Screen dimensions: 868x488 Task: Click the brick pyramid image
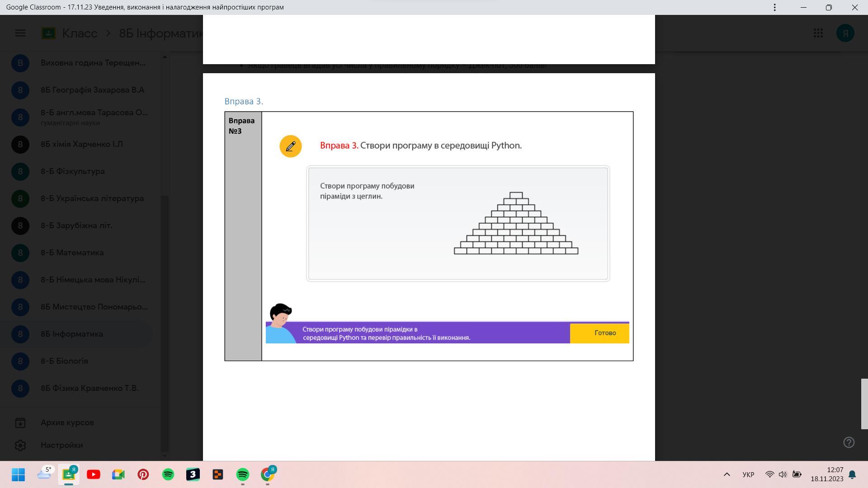pos(516,223)
